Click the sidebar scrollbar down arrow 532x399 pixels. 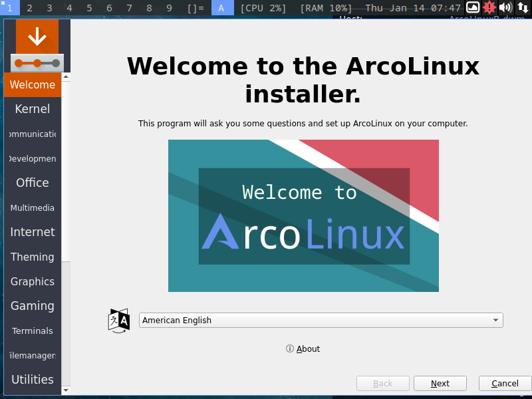(66, 390)
